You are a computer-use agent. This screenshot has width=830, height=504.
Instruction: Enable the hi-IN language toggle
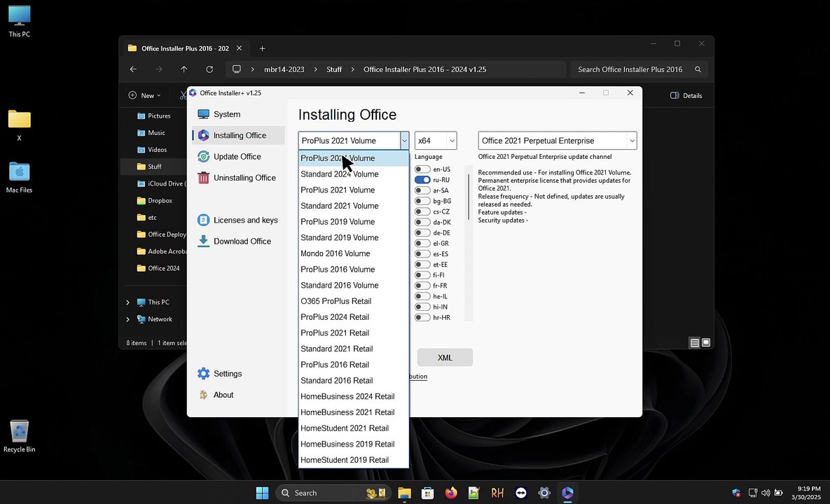tap(422, 307)
